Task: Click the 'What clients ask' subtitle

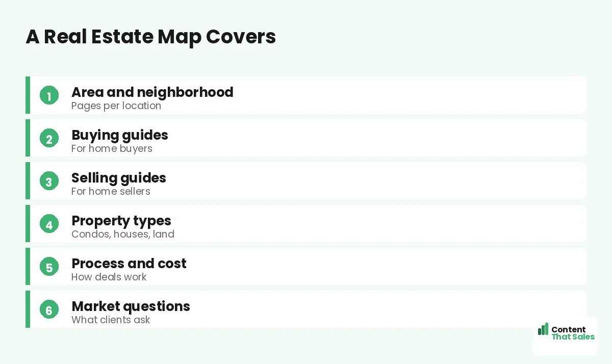Action: pyautogui.click(x=111, y=320)
